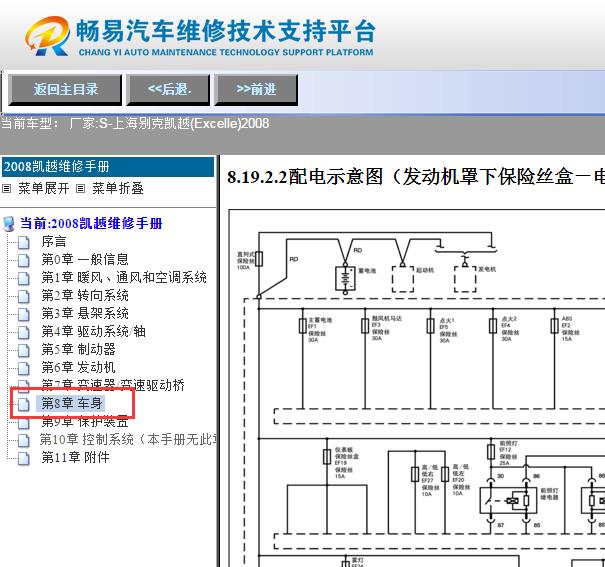Screen dimensions: 605x567
Task: Open 第5章 制动器
Action: (x=78, y=349)
